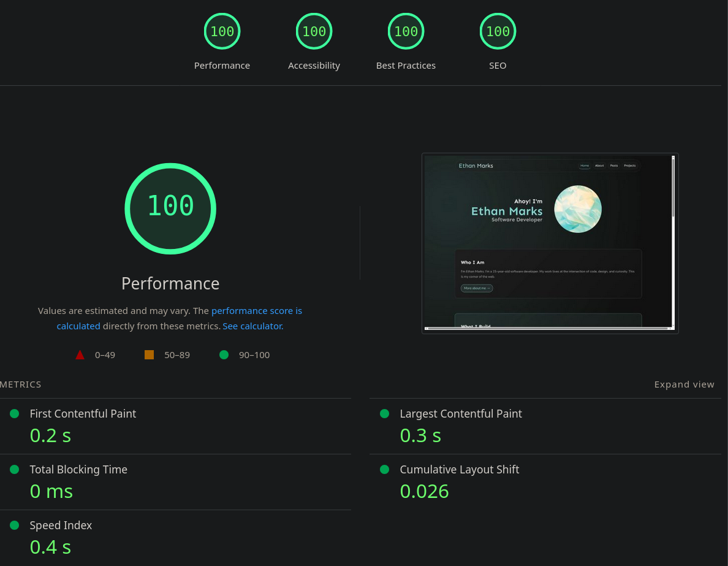Click the green dot beside First Contentful Paint
The image size is (728, 566).
(13, 414)
